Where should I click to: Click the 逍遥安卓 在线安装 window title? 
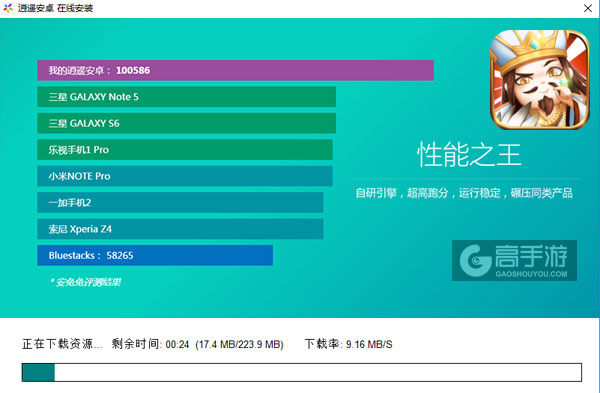55,8
